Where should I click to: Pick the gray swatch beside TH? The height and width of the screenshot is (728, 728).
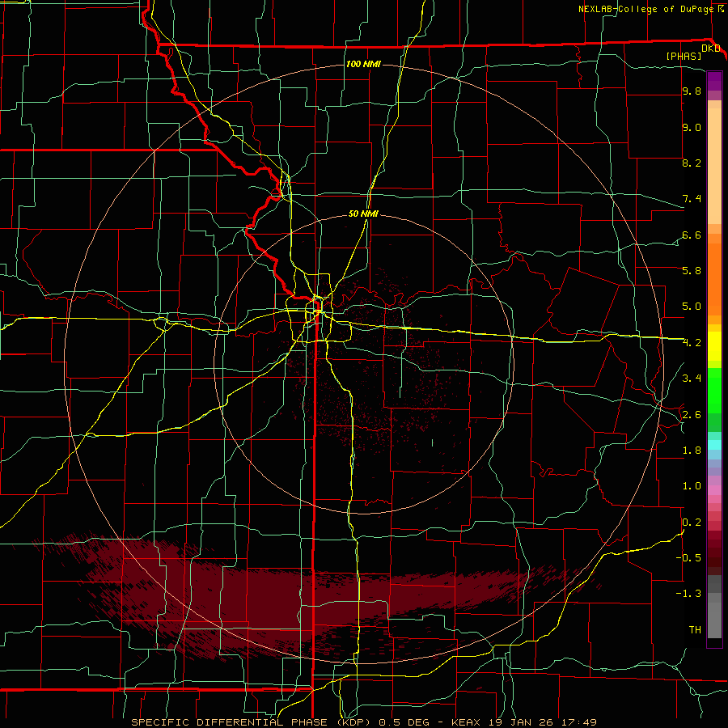[x=714, y=620]
